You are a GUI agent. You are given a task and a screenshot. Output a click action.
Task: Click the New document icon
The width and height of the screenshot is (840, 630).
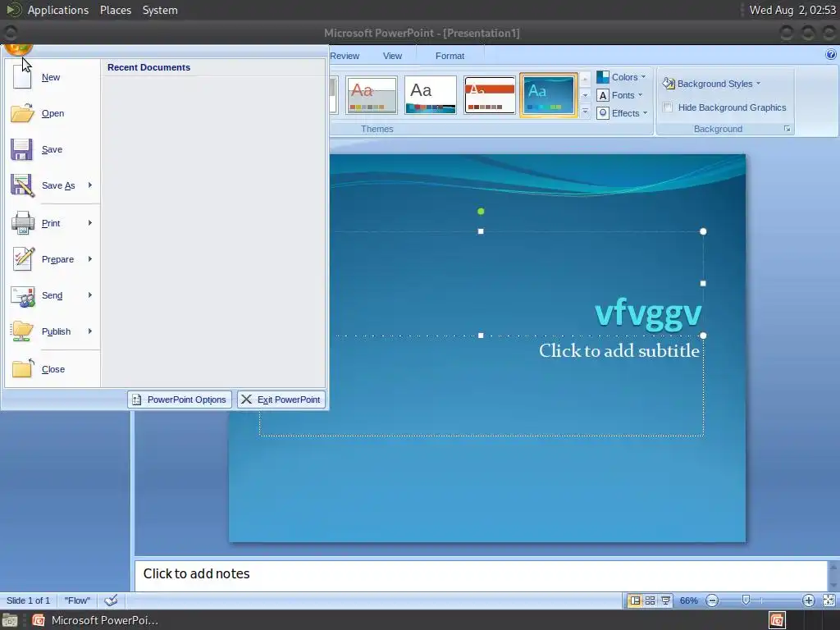[22, 77]
